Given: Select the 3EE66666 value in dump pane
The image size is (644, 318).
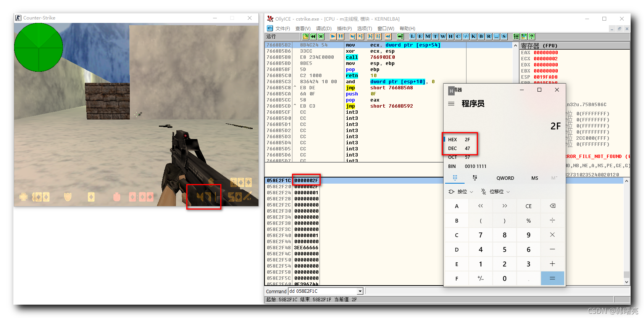Looking at the screenshot, I should [x=306, y=248].
